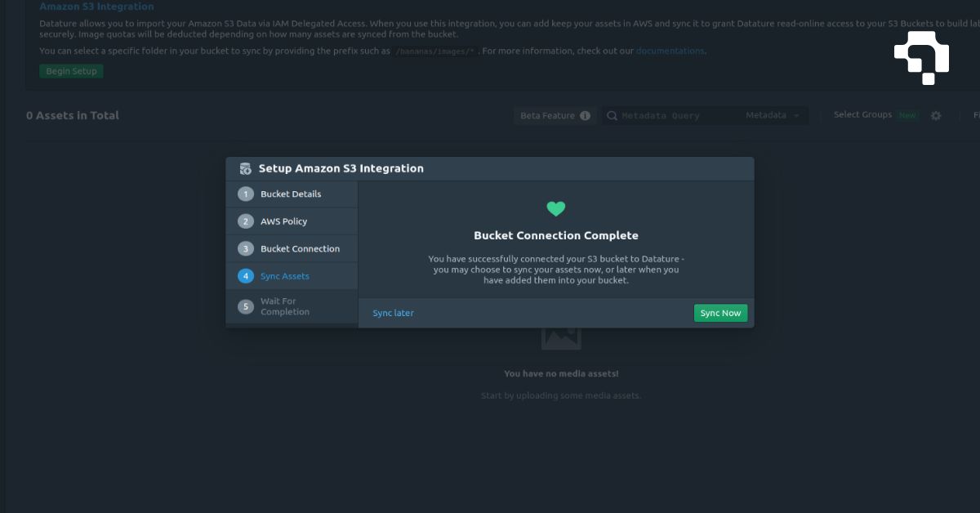Click the step 2 number circle
The width and height of the screenshot is (980, 513).
pyautogui.click(x=246, y=221)
